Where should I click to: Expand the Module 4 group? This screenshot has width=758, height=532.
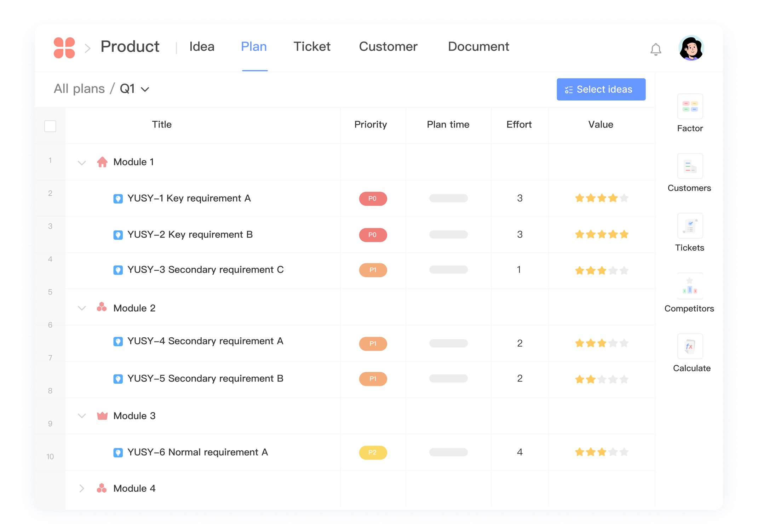pos(81,489)
